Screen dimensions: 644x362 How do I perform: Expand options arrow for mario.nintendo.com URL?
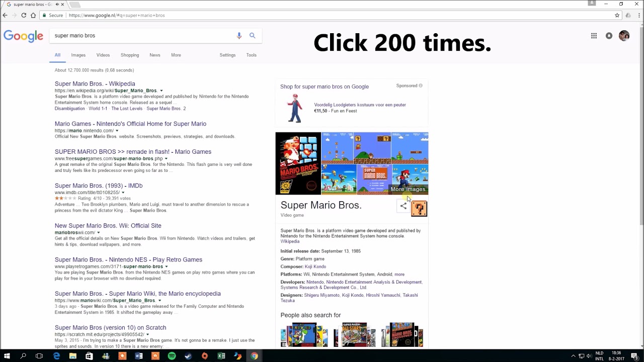(117, 131)
